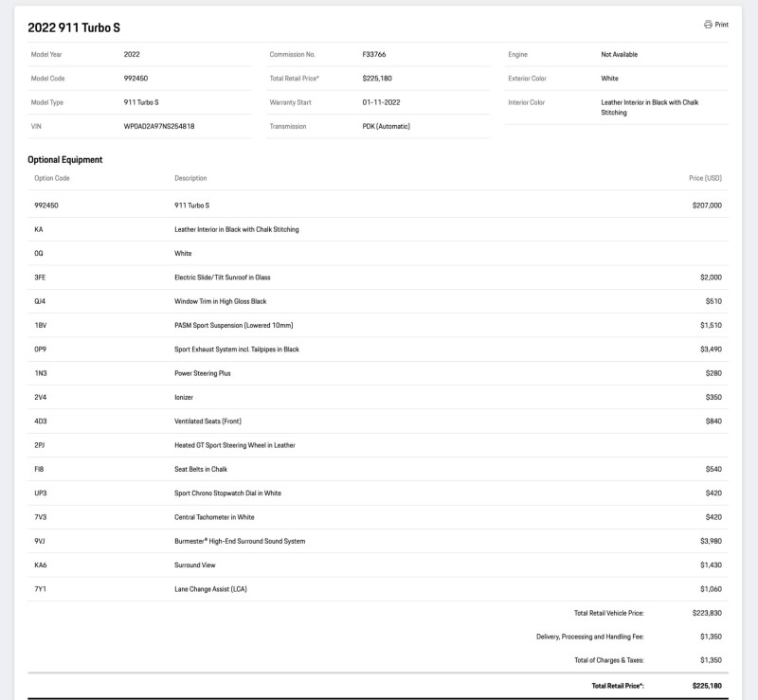Screen dimensions: 758x700
Task: Click the Price (USD) column header
Action: 705,178
